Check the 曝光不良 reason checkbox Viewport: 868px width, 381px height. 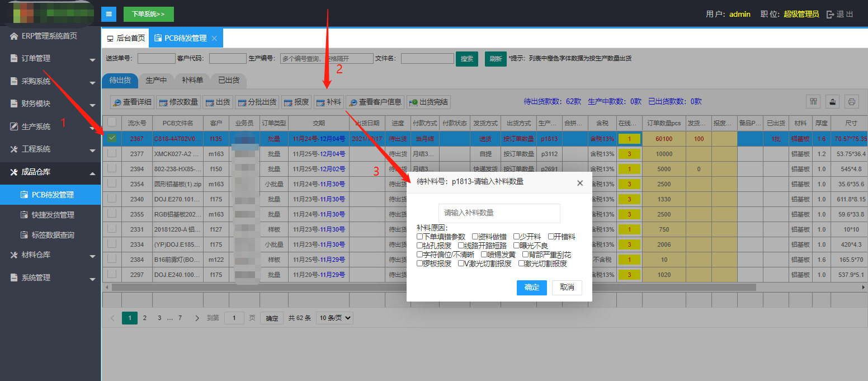[517, 246]
